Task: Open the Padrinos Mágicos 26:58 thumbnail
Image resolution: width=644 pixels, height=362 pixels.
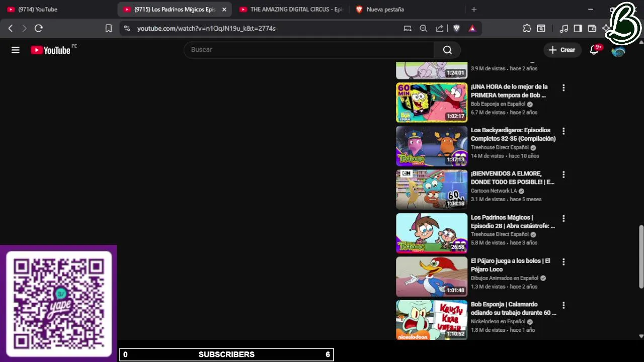Action: (x=432, y=233)
